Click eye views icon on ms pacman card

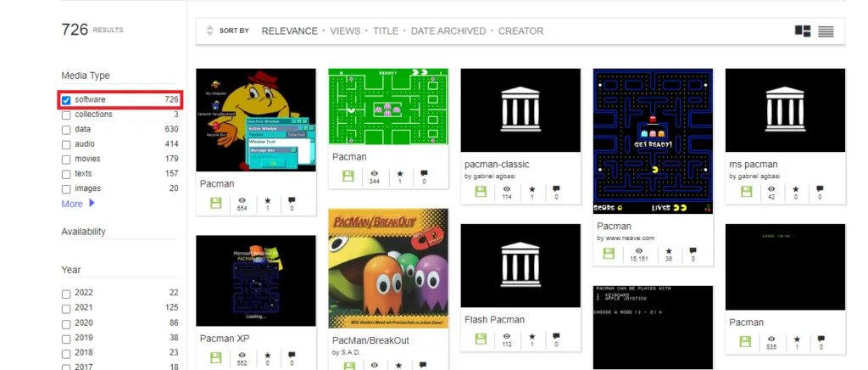[771, 189]
